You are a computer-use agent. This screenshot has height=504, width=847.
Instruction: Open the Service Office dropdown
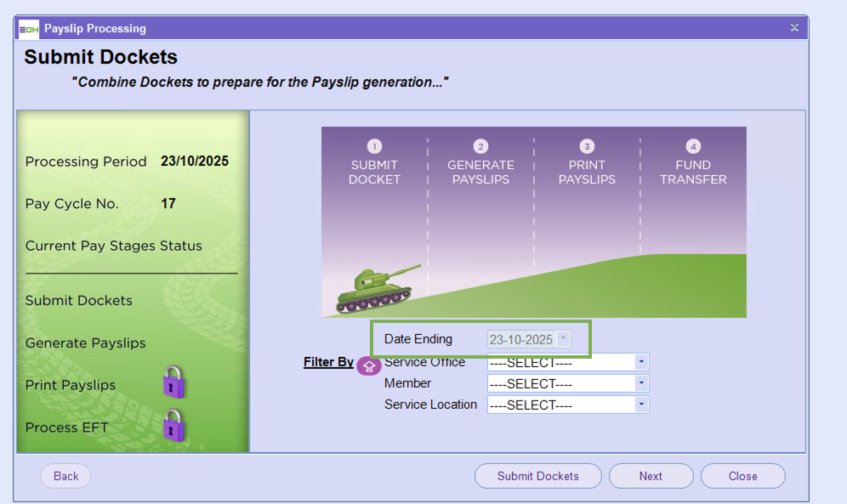point(640,362)
